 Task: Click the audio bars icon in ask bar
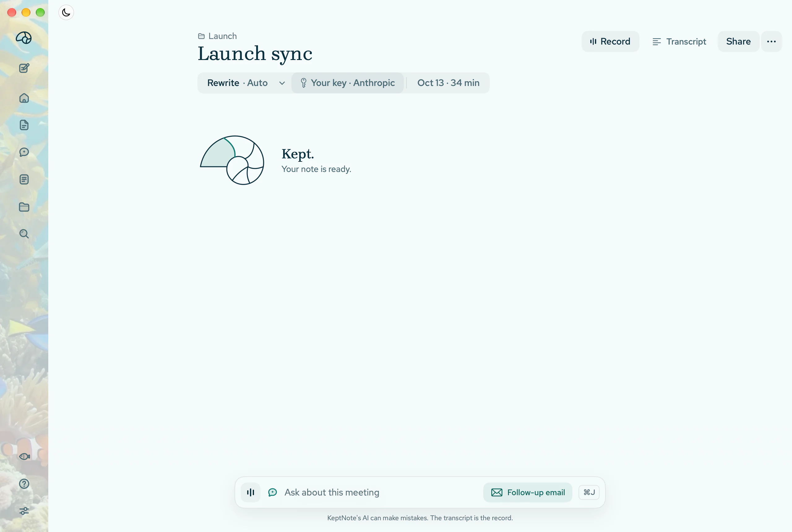(x=251, y=492)
